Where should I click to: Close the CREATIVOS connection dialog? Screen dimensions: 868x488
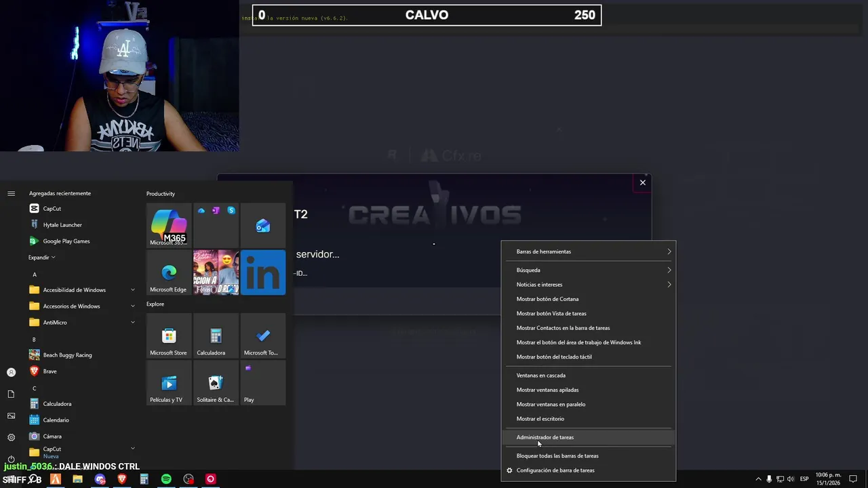pos(643,182)
